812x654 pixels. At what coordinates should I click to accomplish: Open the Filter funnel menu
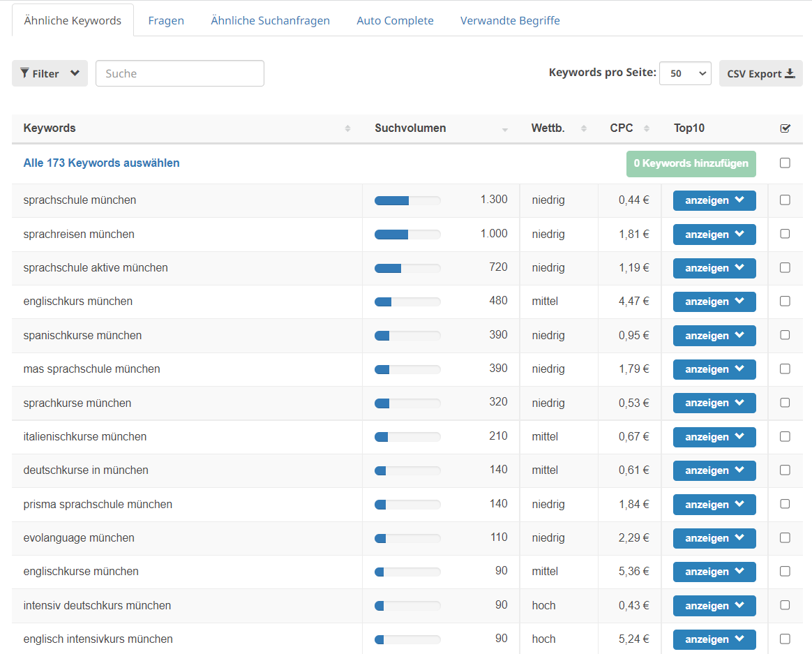click(50, 73)
